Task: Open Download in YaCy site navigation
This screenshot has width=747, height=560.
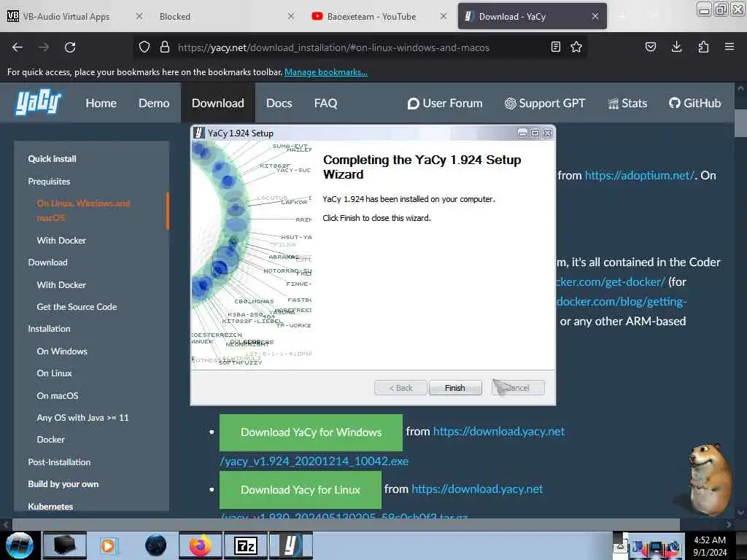Action: pos(217,104)
